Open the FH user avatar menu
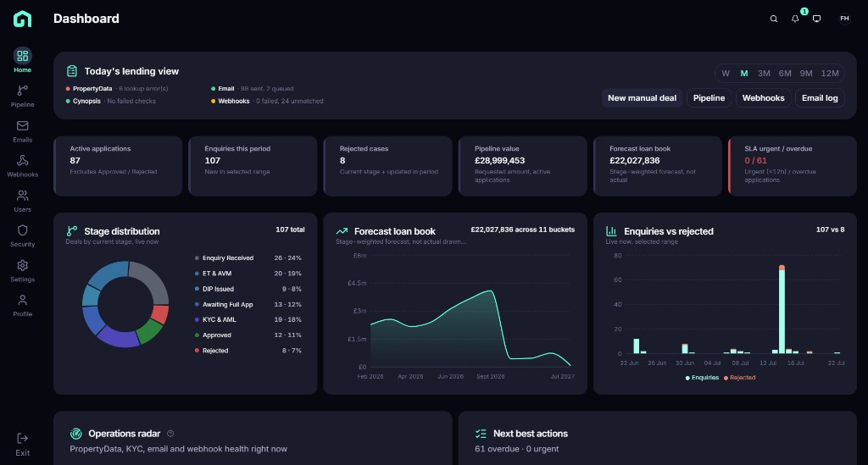Image resolution: width=868 pixels, height=465 pixels. (844, 19)
